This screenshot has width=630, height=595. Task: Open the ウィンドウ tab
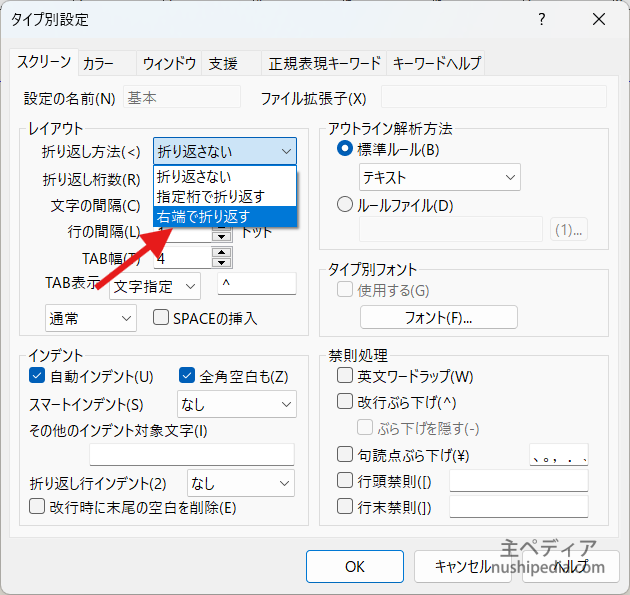click(168, 64)
